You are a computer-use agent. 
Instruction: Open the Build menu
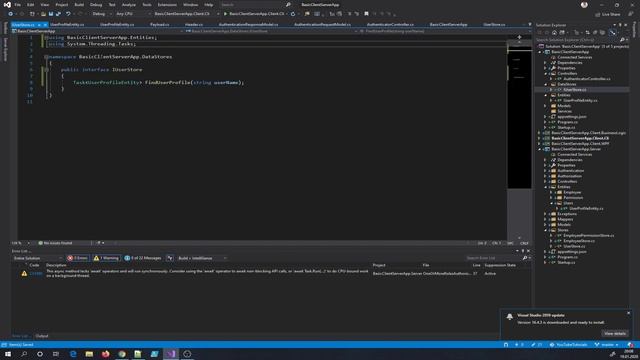tap(79, 5)
